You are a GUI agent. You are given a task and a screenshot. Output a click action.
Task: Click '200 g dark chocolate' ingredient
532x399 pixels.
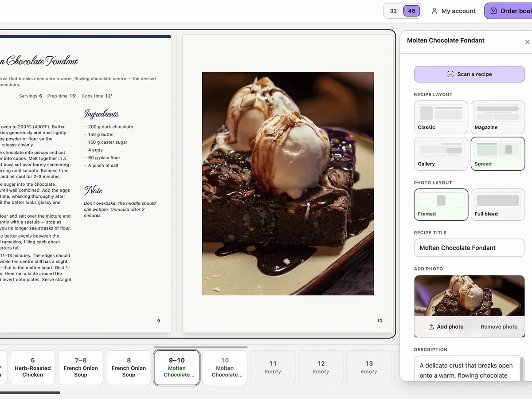click(x=110, y=127)
